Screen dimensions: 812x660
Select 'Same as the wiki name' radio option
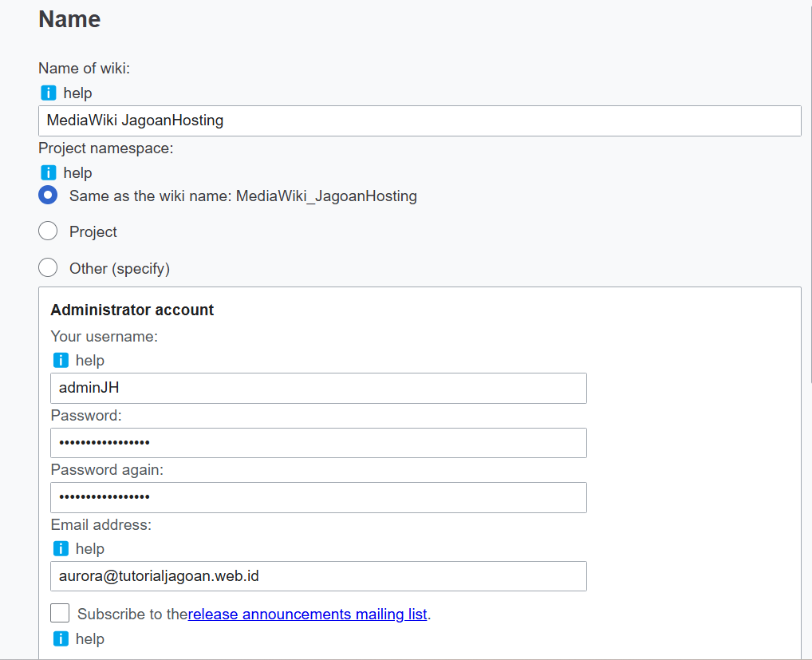click(x=48, y=196)
